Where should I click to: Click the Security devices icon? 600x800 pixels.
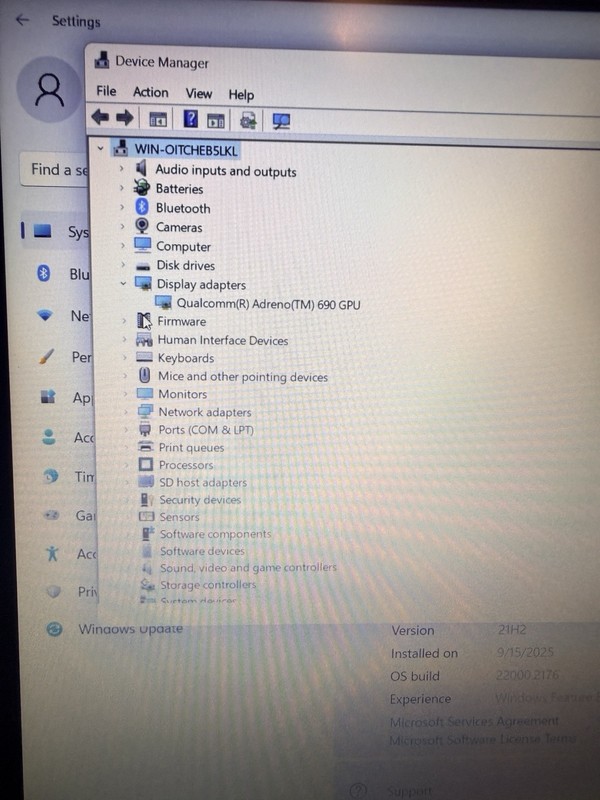[147, 498]
